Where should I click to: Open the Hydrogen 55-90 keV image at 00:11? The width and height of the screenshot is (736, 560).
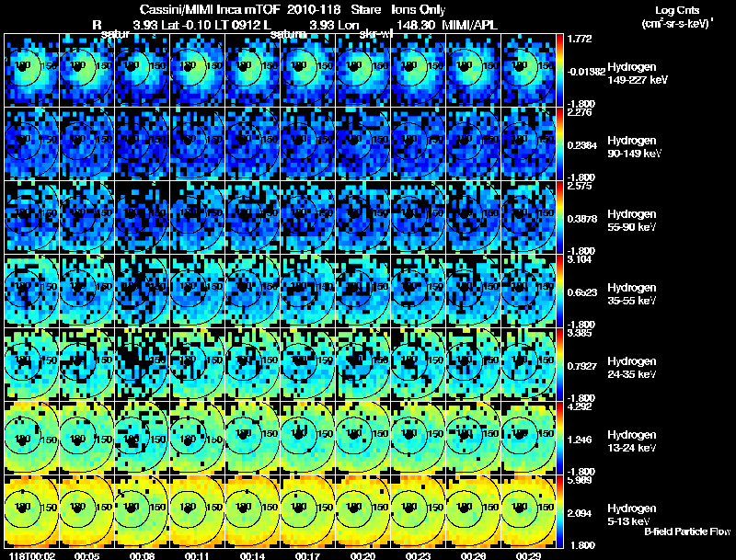(197, 217)
